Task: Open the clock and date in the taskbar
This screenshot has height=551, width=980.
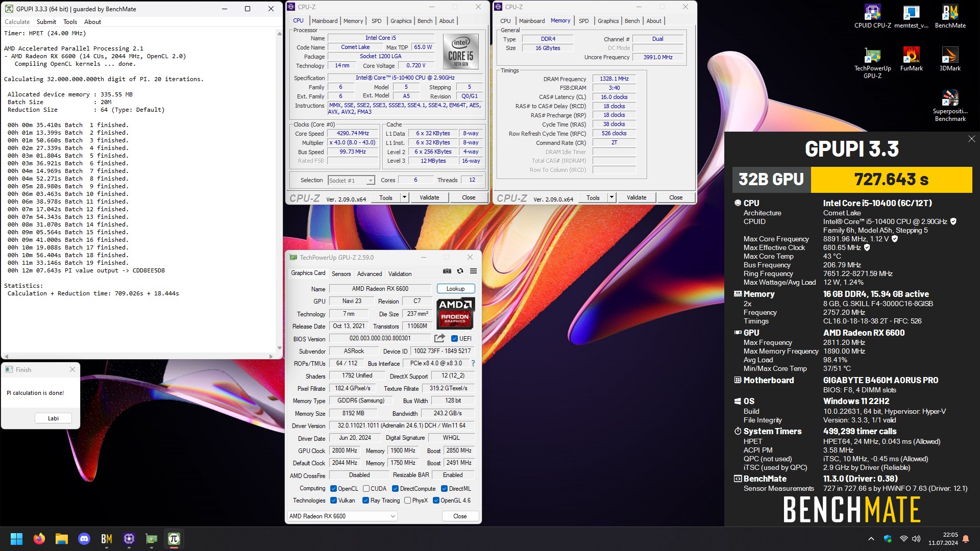Action: tap(943, 539)
